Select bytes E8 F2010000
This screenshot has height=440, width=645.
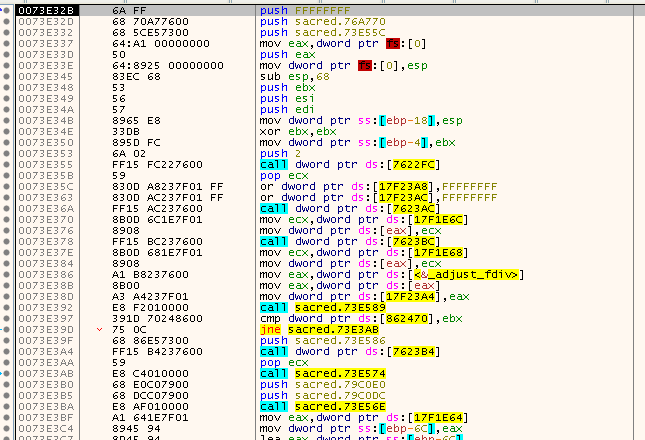(150, 307)
